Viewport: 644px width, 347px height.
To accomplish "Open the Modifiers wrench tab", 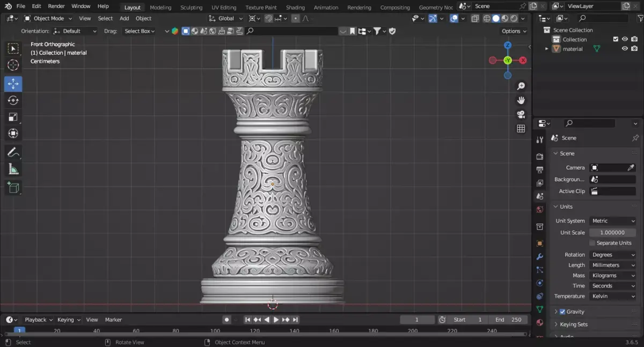I will tap(540, 257).
